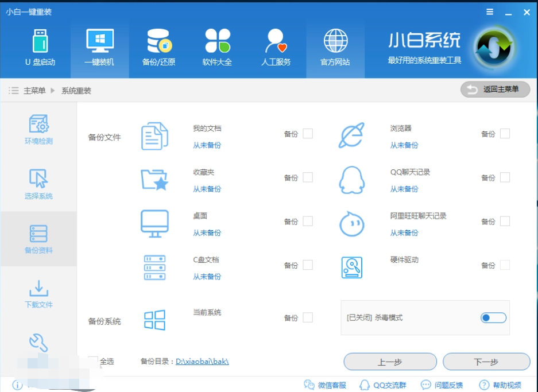Click the 小白系统 round logo

pos(494,48)
